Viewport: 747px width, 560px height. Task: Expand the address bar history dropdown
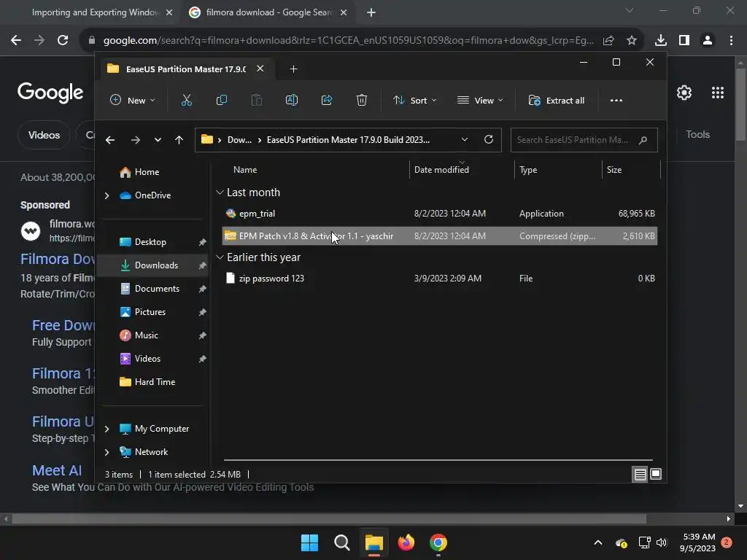465,139
